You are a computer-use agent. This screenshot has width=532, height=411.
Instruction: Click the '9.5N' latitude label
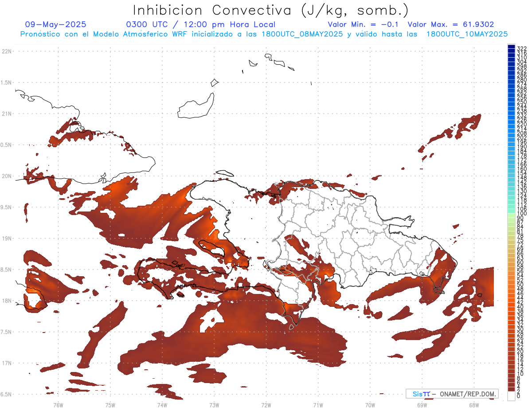[x=7, y=207]
